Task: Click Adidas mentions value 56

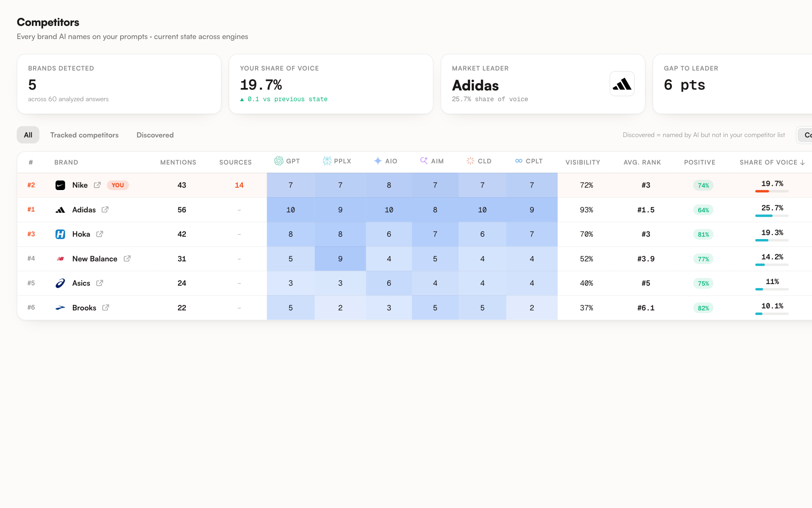Action: pyautogui.click(x=182, y=210)
